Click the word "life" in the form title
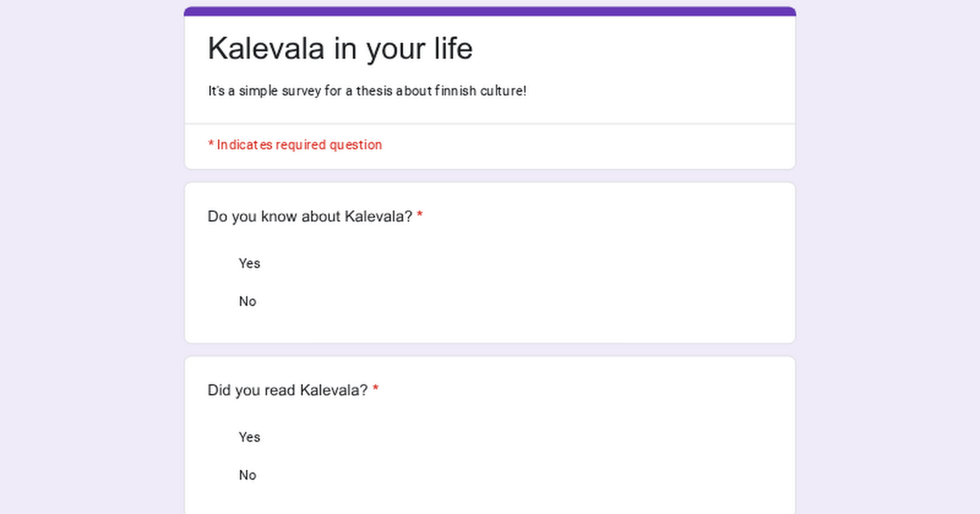 (x=451, y=49)
